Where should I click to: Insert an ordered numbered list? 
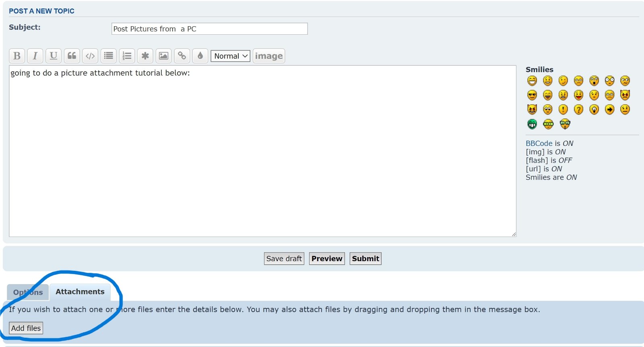click(127, 56)
